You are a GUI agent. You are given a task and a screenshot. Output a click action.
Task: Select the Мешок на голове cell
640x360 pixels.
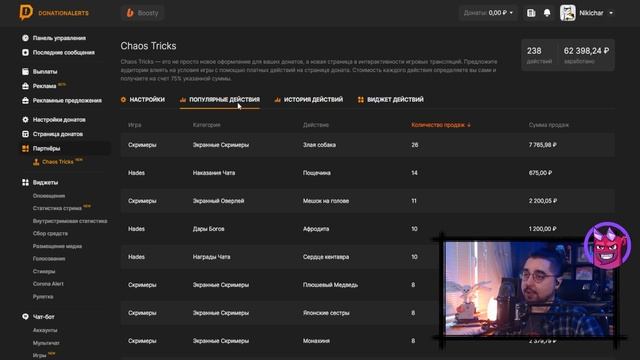pyautogui.click(x=326, y=201)
